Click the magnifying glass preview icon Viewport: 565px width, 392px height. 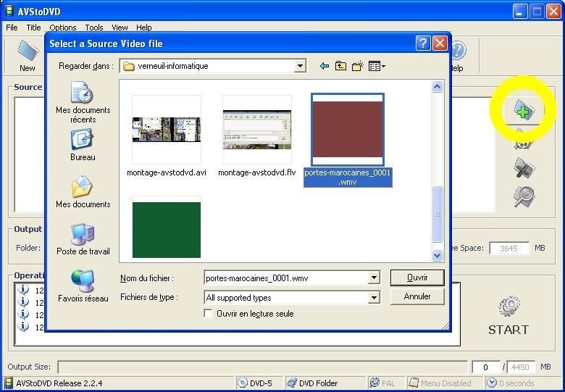click(x=524, y=195)
